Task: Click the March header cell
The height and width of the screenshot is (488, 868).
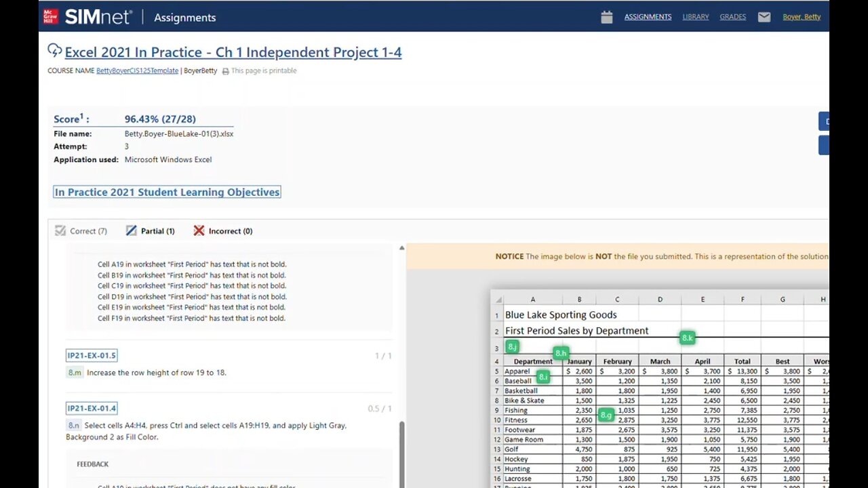Action: [660, 361]
